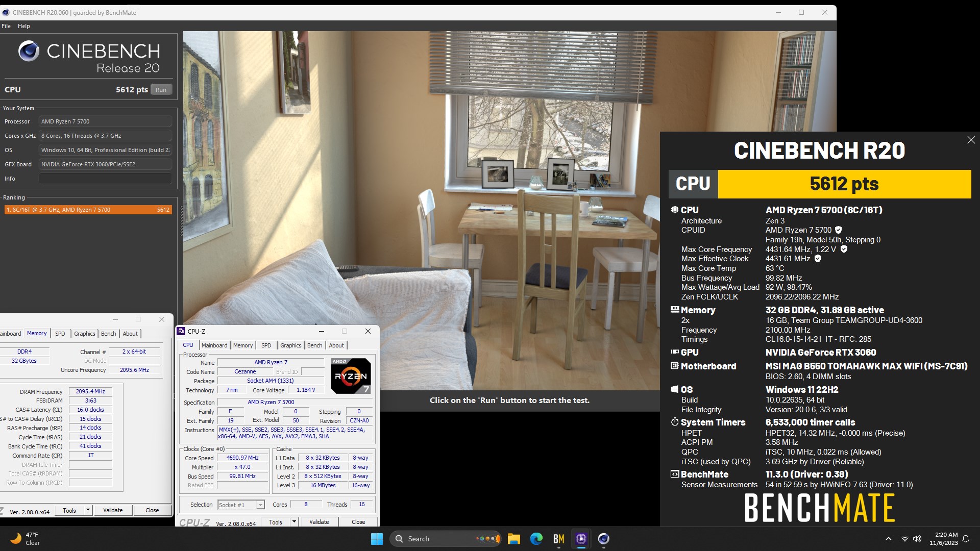Select the CPU tab in front CPU-Z window
Image resolution: width=980 pixels, height=551 pixels.
pos(188,345)
